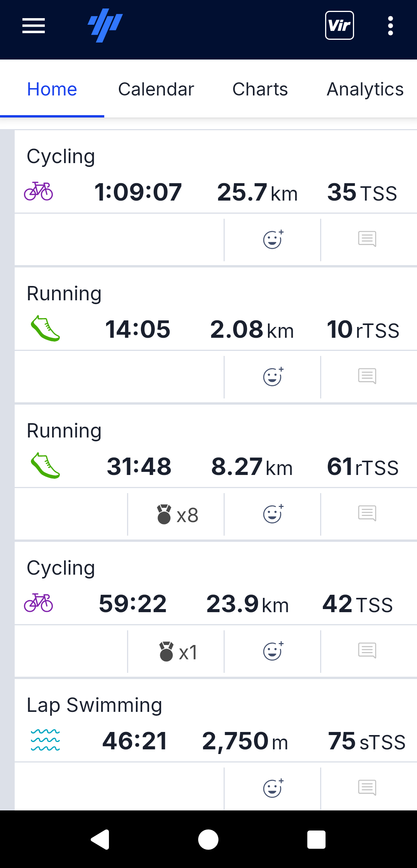Open the Analytics tab
Image resolution: width=417 pixels, height=868 pixels.
click(365, 89)
